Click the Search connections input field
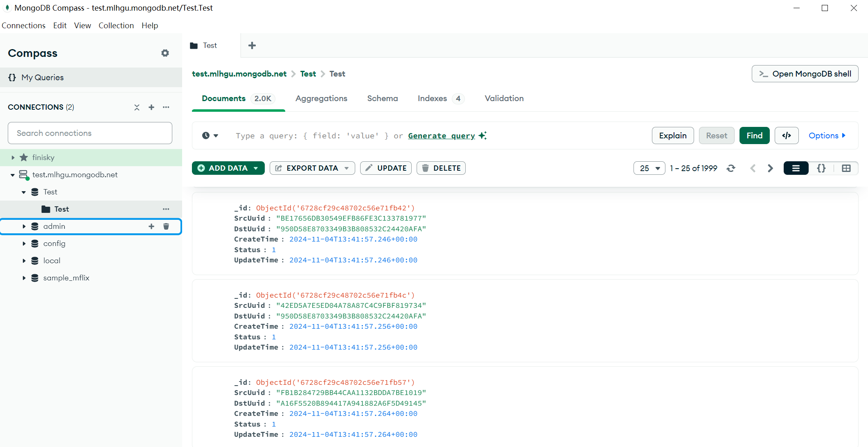Screen dimensions: 868x447 [x=90, y=133]
